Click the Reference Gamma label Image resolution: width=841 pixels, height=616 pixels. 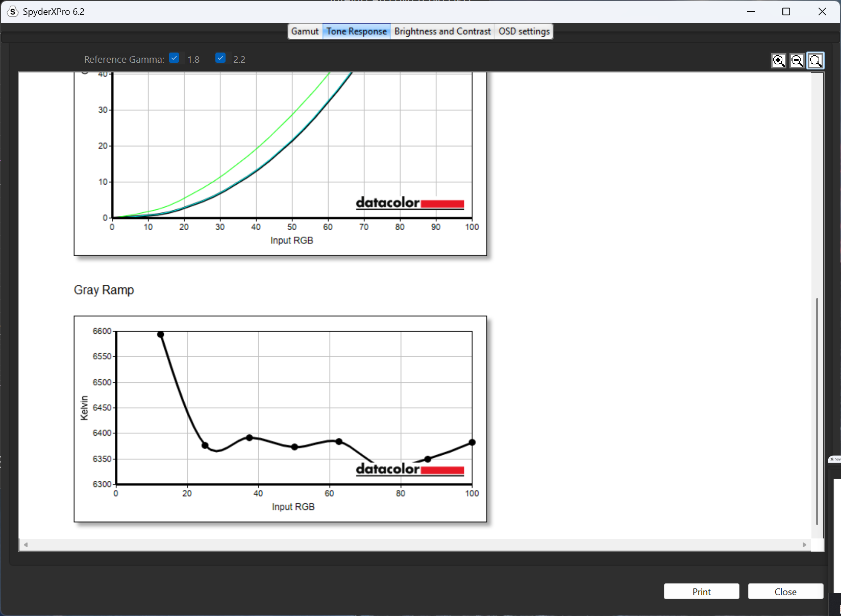tap(124, 59)
